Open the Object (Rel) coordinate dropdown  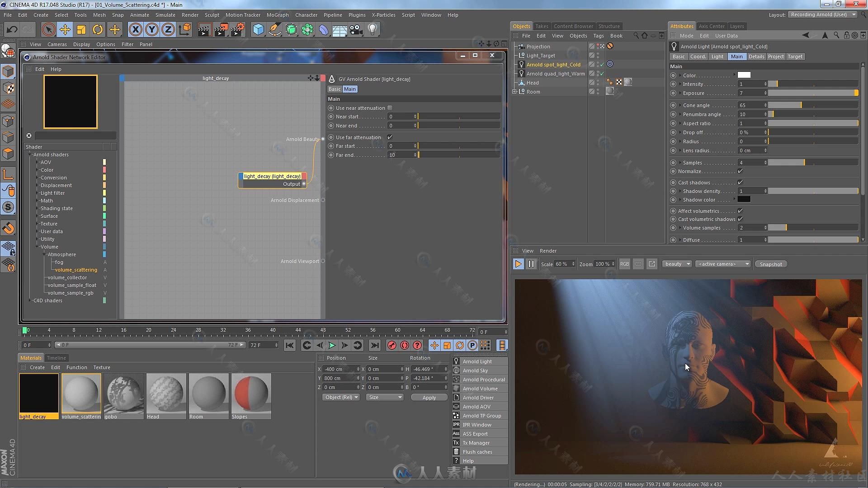coord(341,397)
